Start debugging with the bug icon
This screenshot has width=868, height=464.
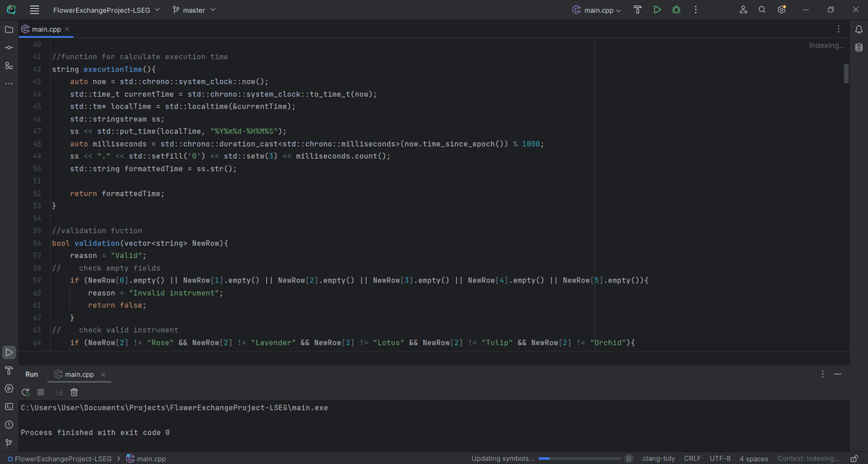pyautogui.click(x=676, y=9)
